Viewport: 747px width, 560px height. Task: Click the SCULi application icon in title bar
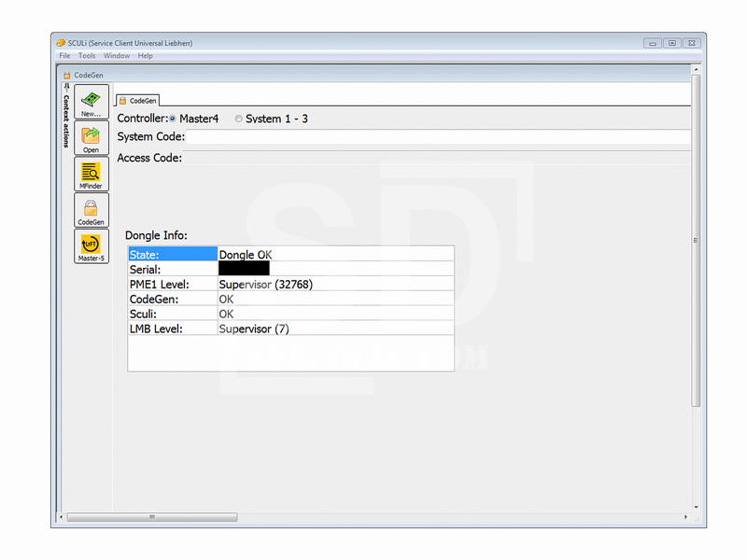pyautogui.click(x=61, y=43)
